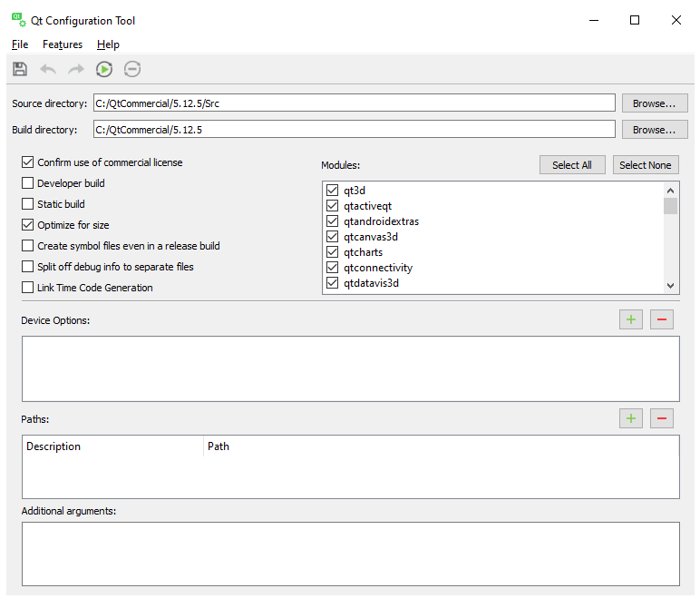Add a new path with green plus
Screen dimensions: 700x608
(x=631, y=418)
